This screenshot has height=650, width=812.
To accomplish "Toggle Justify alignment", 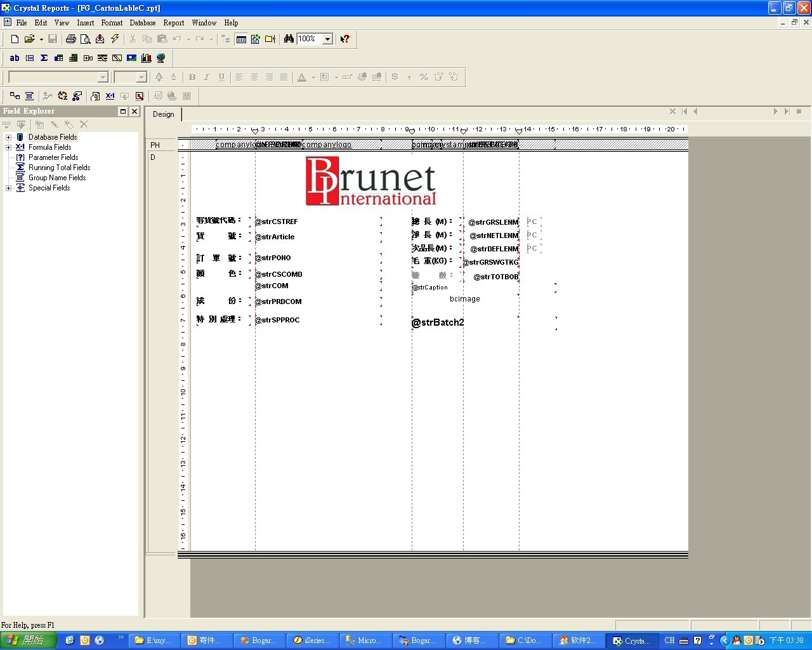I will (x=284, y=77).
